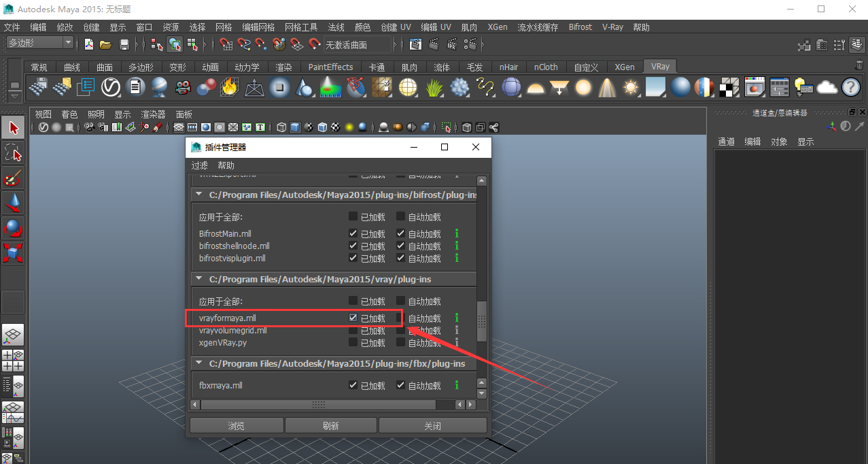This screenshot has width=868, height=464.
Task: Click the plug-in list vertical scrollbar thumb
Action: click(482, 322)
